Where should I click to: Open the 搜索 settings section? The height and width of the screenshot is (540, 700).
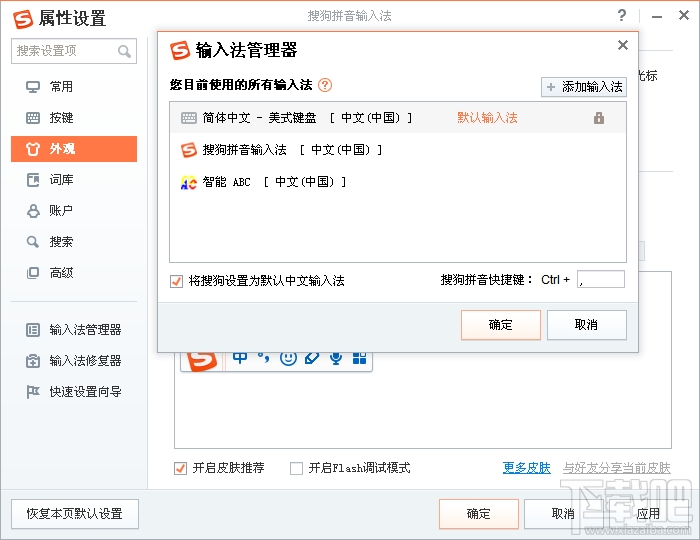point(74,242)
